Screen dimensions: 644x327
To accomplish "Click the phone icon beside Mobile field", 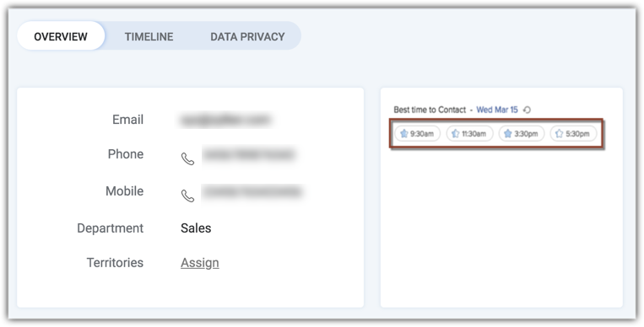I will point(187,196).
